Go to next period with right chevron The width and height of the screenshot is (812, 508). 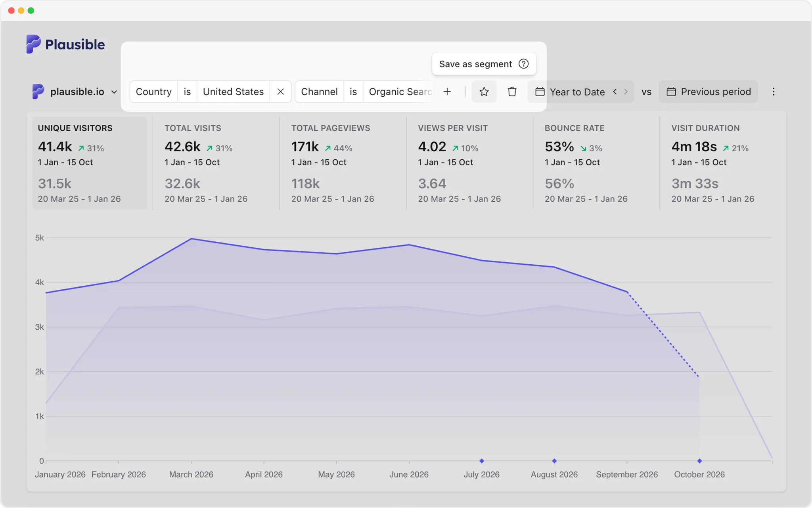pyautogui.click(x=626, y=92)
